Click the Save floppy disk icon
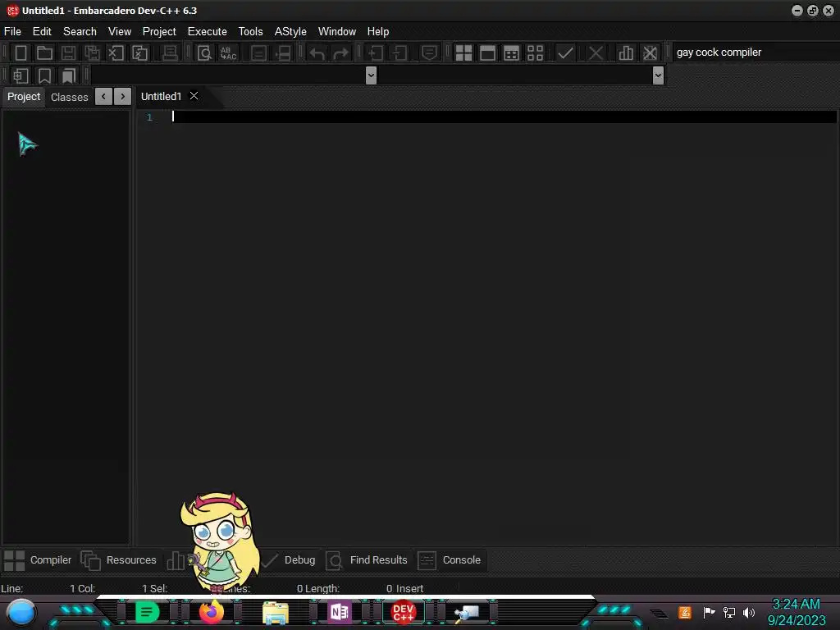 coord(68,52)
